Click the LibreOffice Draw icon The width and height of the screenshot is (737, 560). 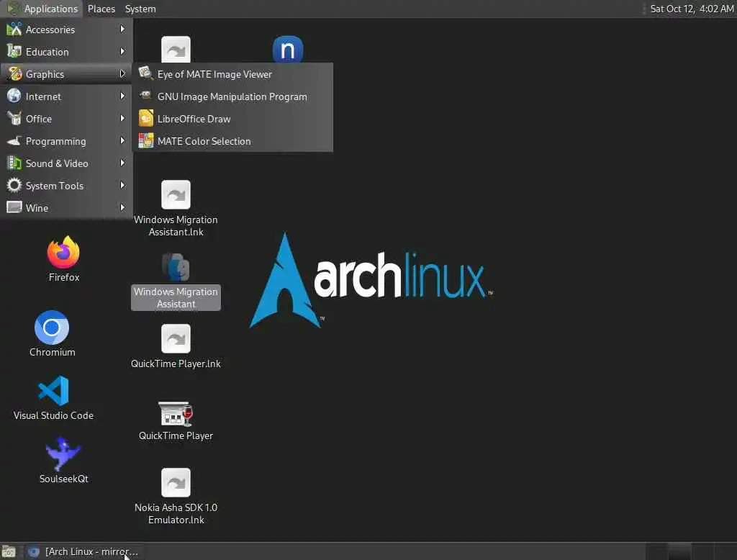[145, 118]
